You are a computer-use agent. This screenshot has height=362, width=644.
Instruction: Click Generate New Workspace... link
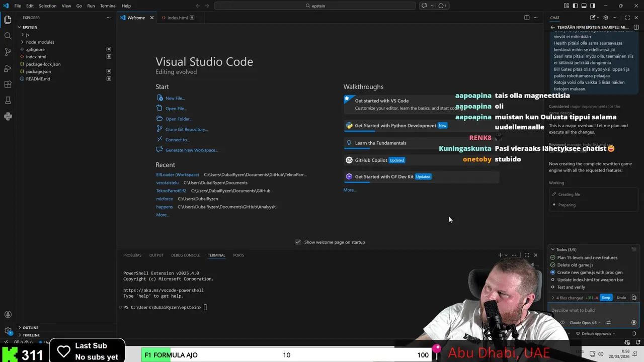coord(192,150)
